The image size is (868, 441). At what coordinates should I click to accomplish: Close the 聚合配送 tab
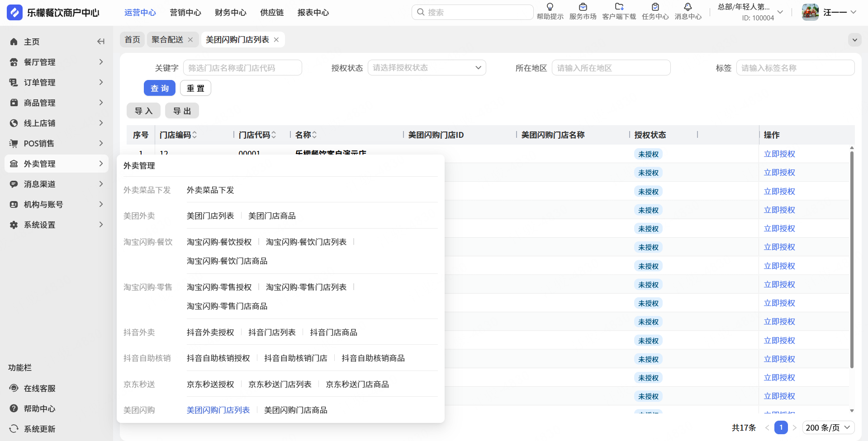tap(190, 40)
